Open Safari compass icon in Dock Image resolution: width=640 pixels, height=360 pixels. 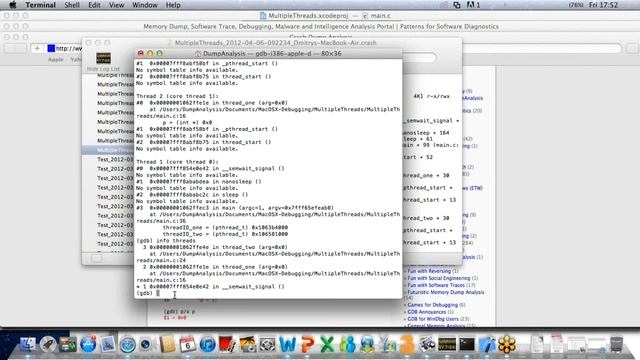(127, 344)
